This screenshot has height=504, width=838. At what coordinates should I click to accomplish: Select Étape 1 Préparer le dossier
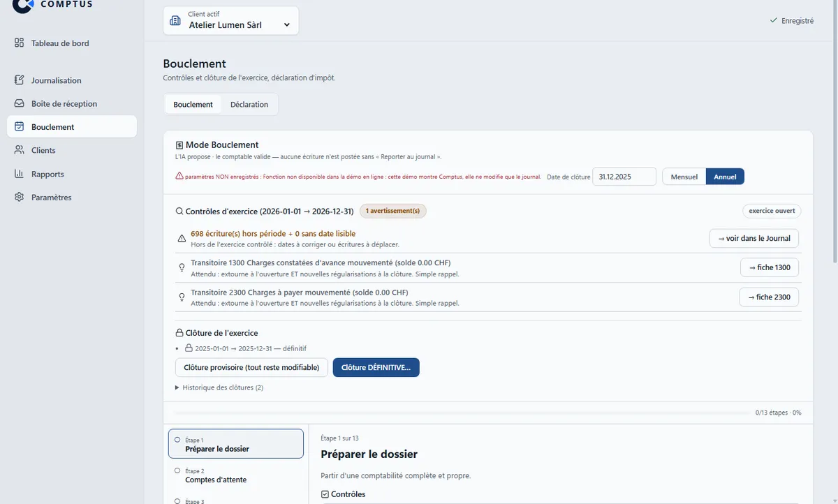coord(236,444)
